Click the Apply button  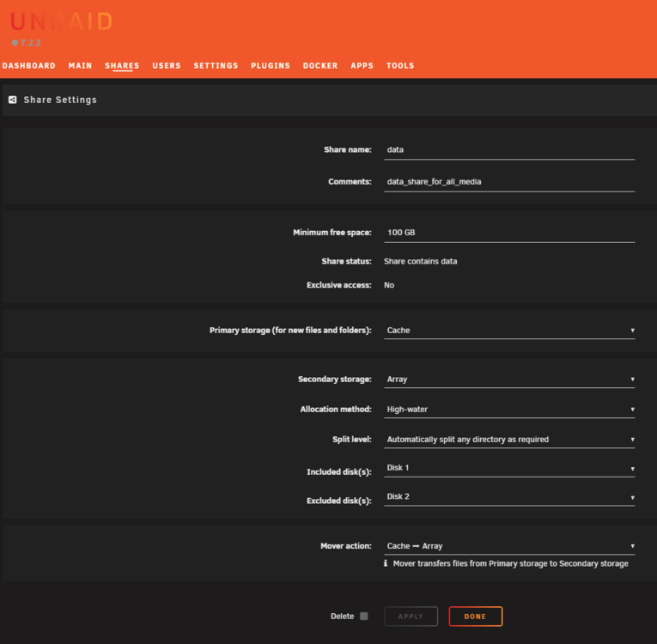tap(411, 617)
